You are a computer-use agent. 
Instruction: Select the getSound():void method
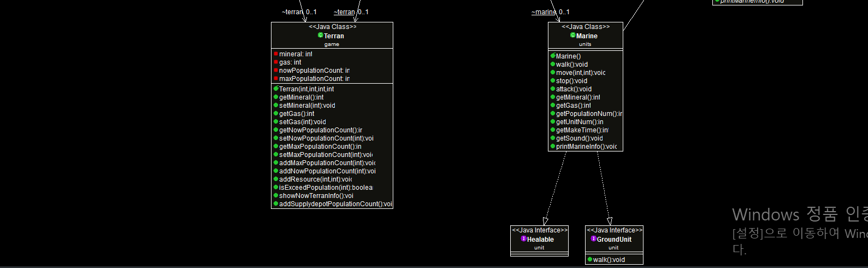580,138
